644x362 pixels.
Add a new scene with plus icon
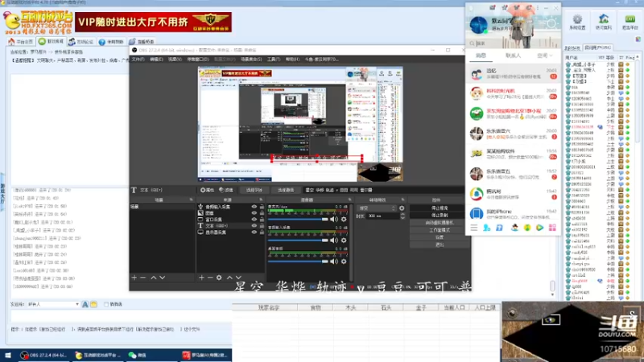pos(134,278)
